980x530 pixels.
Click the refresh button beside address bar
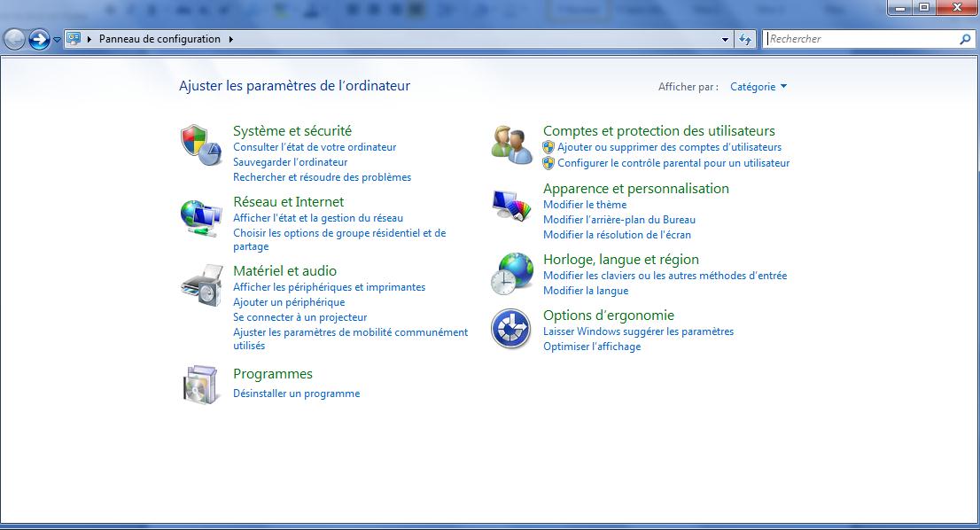[744, 40]
